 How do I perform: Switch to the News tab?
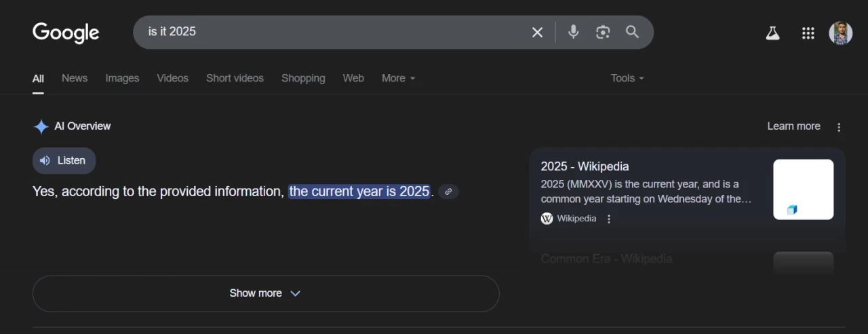75,78
